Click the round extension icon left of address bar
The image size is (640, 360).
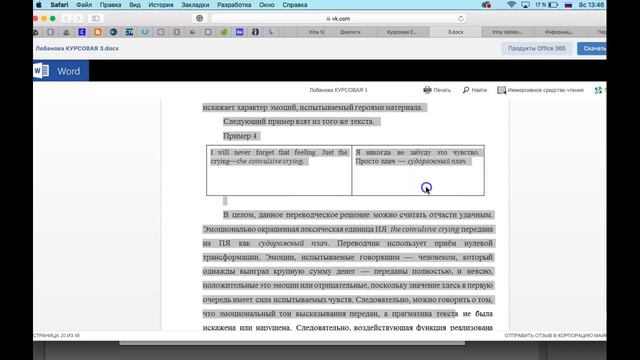(x=200, y=18)
